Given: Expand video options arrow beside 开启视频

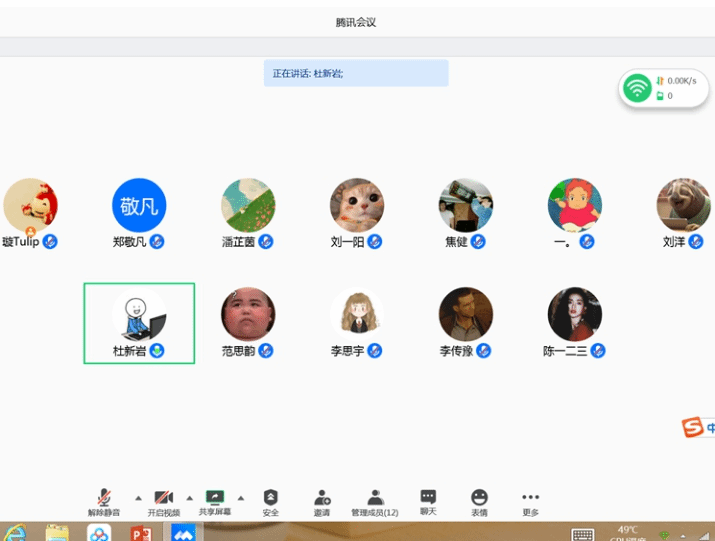Looking at the screenshot, I should tap(190, 497).
